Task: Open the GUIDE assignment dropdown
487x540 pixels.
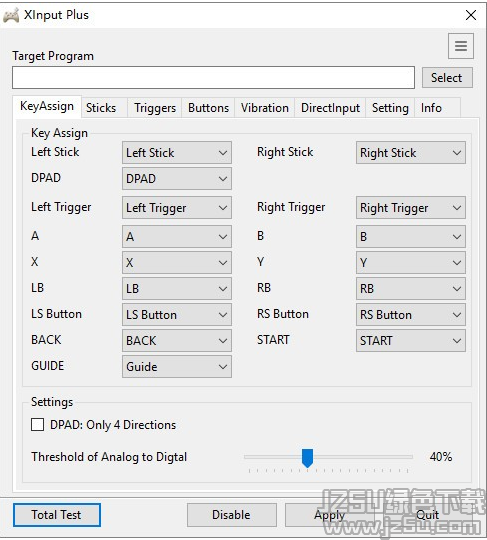Action: pos(177,366)
